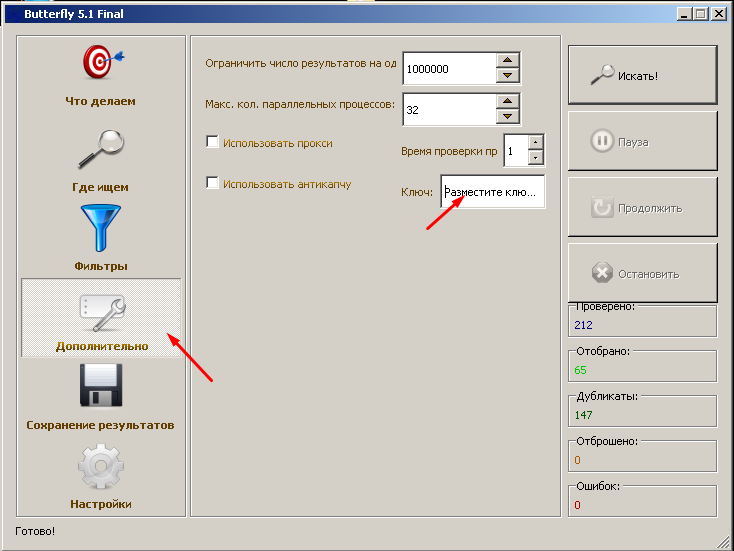The height and width of the screenshot is (551, 734).
Task: Increase proxy check time with up arrow
Action: coord(536,141)
